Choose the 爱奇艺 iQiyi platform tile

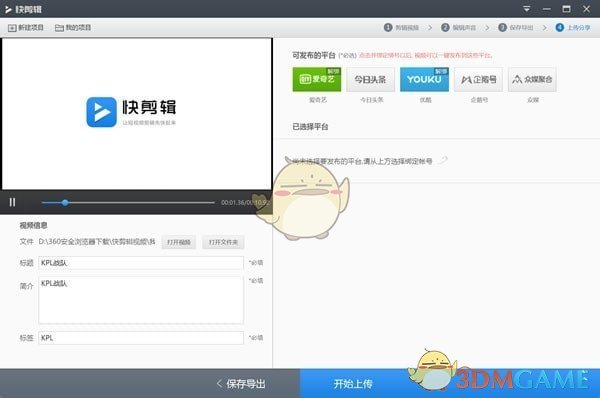tap(317, 80)
